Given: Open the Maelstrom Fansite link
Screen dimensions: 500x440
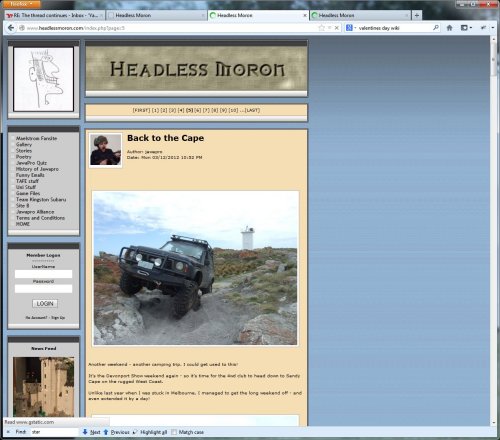Looking at the screenshot, I should pyautogui.click(x=36, y=138).
